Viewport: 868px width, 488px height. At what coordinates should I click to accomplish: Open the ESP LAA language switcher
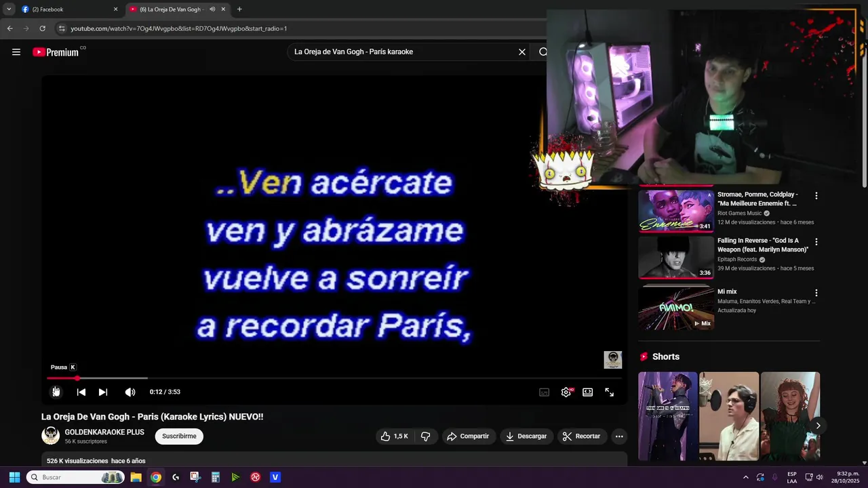point(792,477)
